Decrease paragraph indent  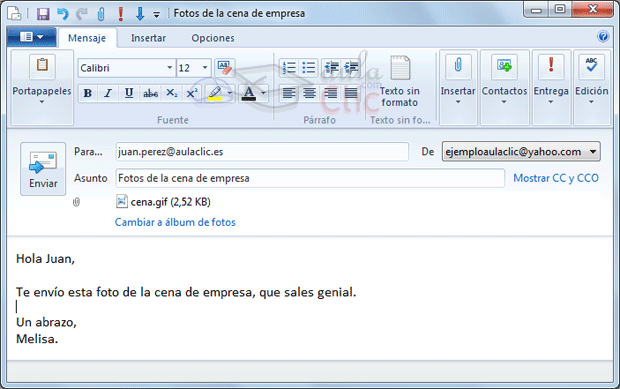[331, 68]
